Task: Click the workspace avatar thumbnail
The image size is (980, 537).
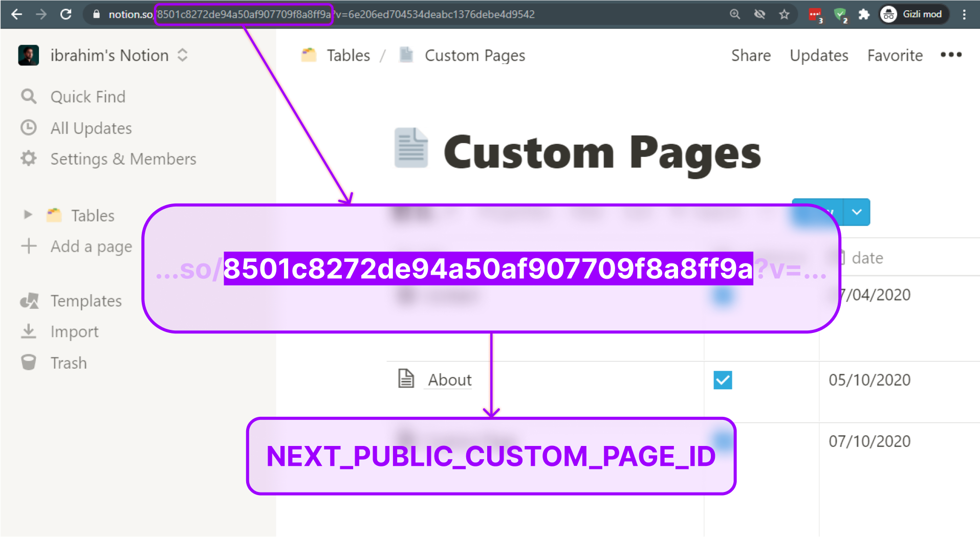Action: (x=29, y=55)
